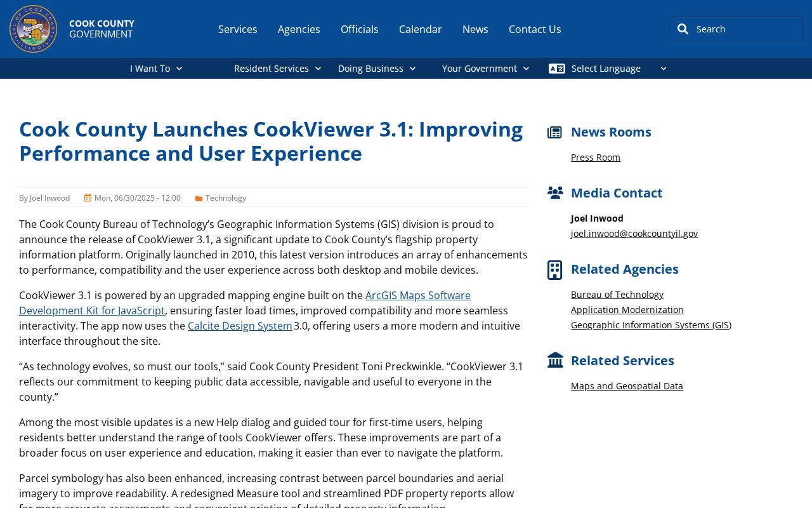Click the author byline By Joel Inwood
Viewport: 812px width, 508px height.
coord(44,198)
